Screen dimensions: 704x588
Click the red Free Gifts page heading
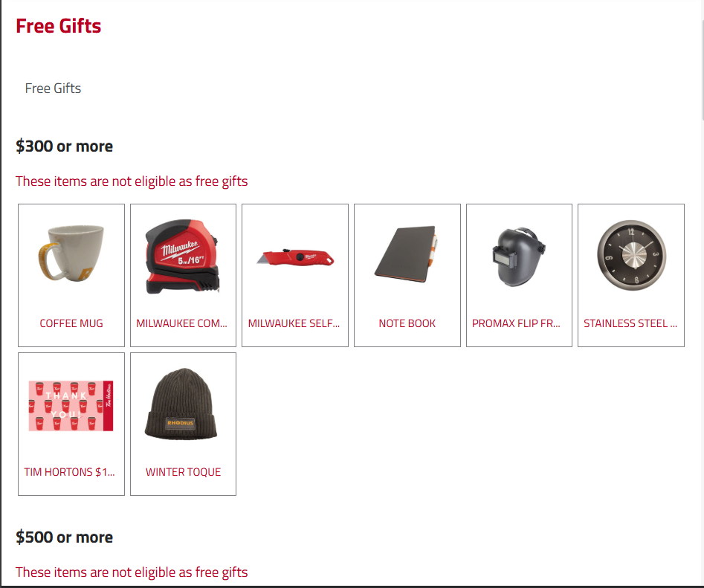(x=59, y=26)
